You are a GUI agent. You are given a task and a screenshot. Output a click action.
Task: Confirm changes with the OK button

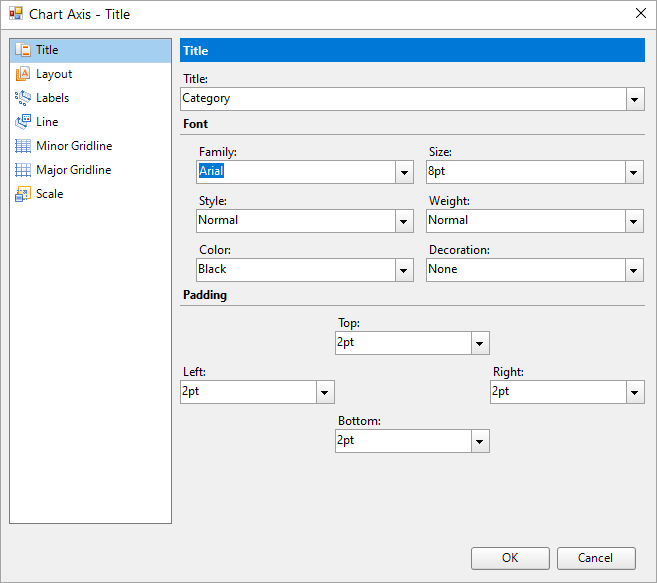tap(510, 558)
